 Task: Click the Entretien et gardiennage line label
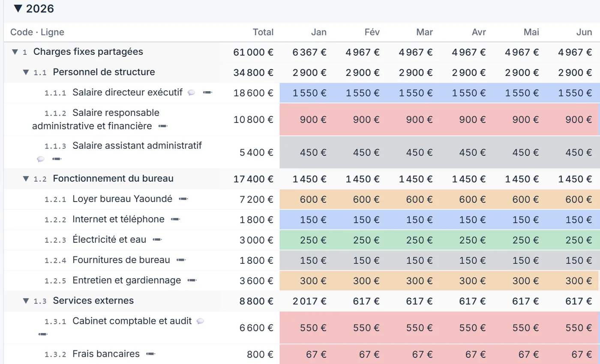point(126,280)
